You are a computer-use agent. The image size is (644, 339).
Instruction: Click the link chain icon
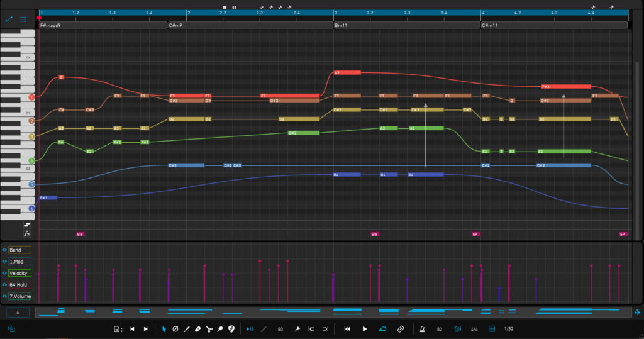[x=401, y=329]
